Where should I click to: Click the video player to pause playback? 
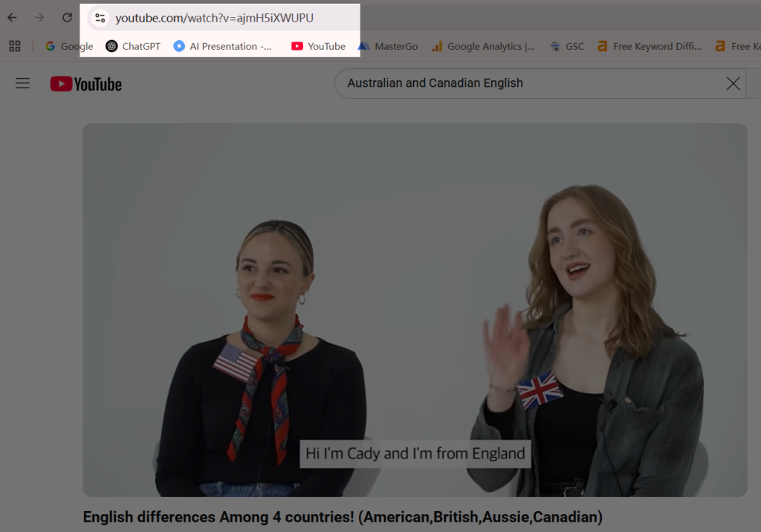tap(416, 310)
